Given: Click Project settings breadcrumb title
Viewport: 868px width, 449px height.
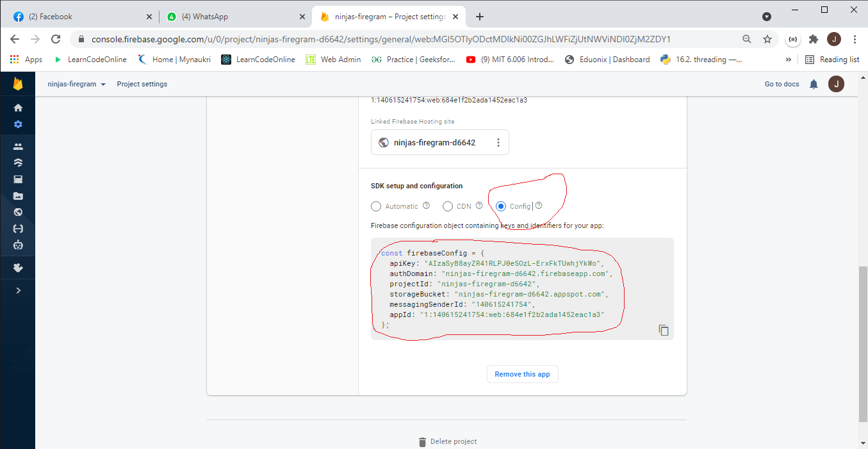Looking at the screenshot, I should tap(142, 84).
